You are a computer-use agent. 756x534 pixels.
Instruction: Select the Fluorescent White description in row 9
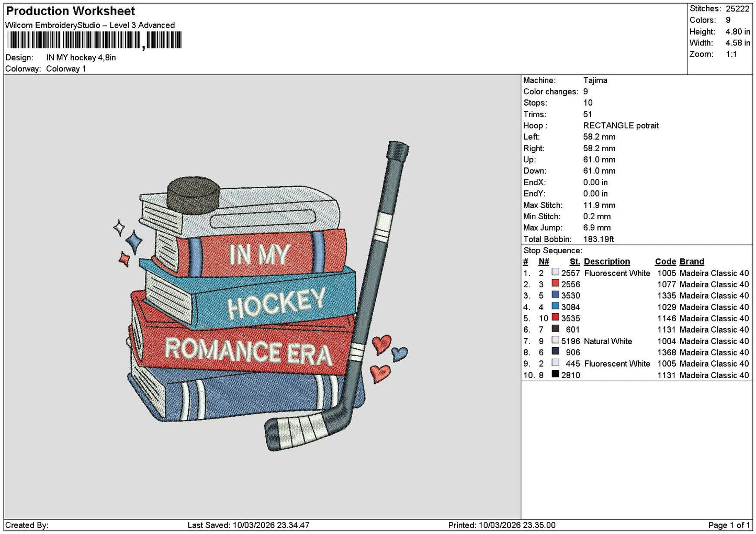[x=617, y=363]
